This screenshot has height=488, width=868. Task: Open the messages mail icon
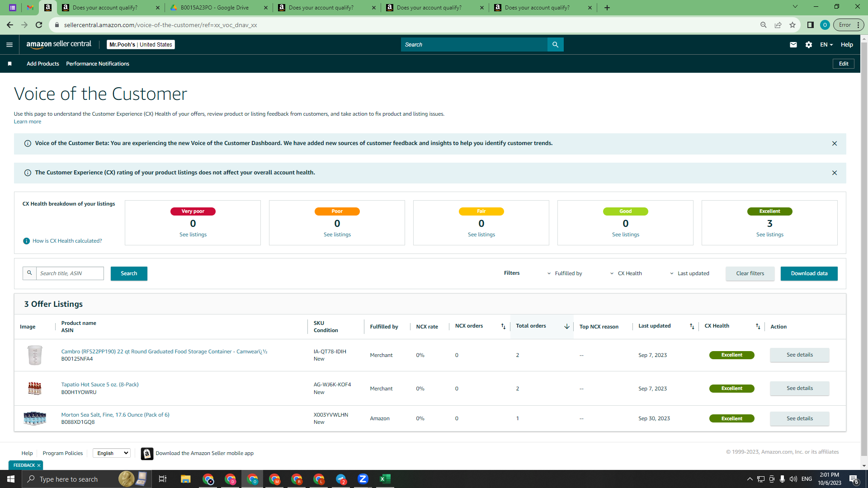pyautogui.click(x=793, y=45)
